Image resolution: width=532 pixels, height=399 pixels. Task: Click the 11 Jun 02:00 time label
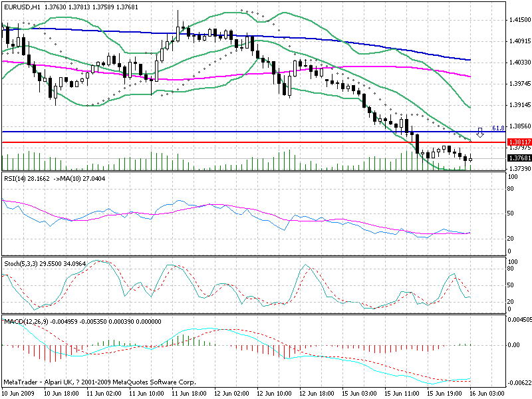coord(104,393)
